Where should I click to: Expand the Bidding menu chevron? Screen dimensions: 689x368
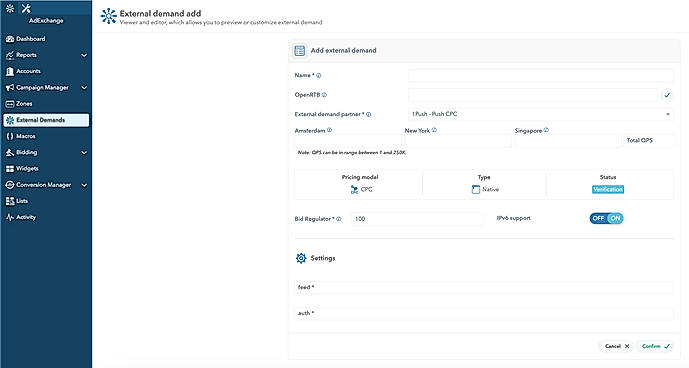click(x=84, y=153)
